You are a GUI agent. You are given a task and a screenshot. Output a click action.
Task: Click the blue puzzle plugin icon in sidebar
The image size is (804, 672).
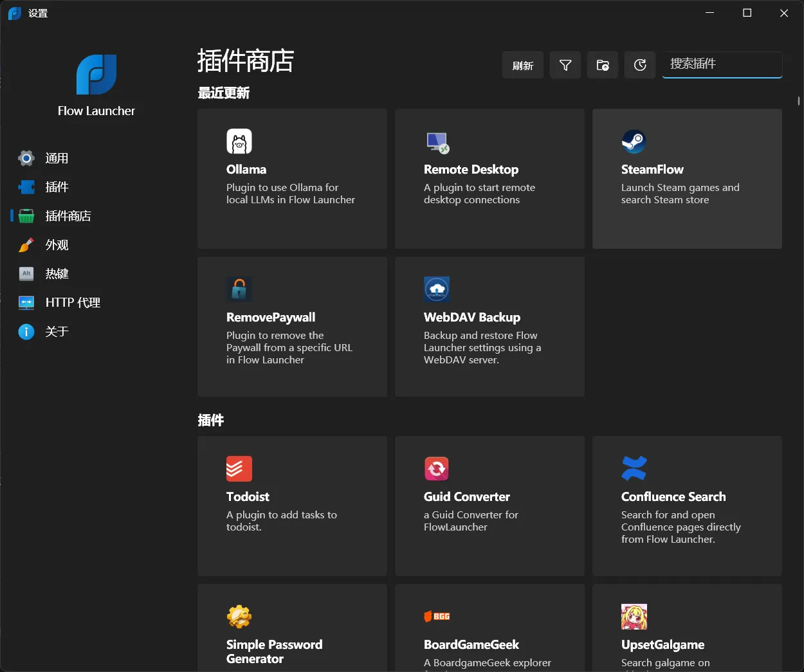[x=26, y=187]
